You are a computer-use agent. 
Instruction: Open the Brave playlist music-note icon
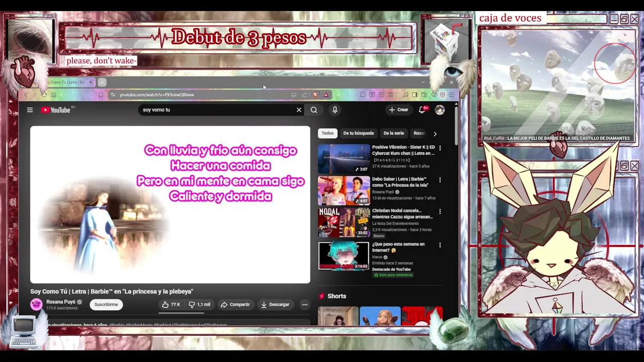406,95
